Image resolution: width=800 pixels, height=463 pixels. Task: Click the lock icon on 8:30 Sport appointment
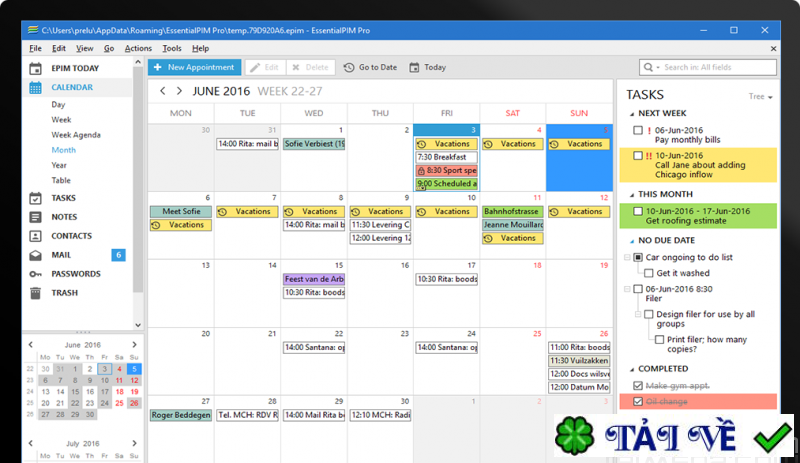point(421,170)
